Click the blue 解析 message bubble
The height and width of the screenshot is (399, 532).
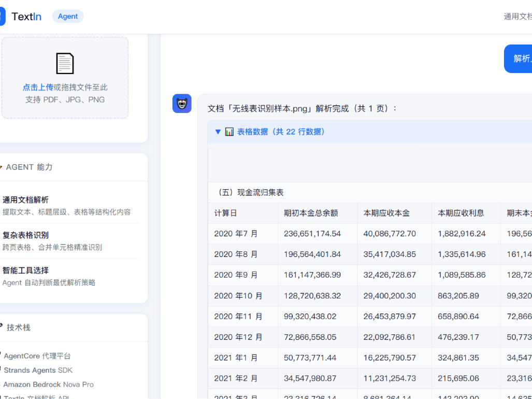coord(519,59)
